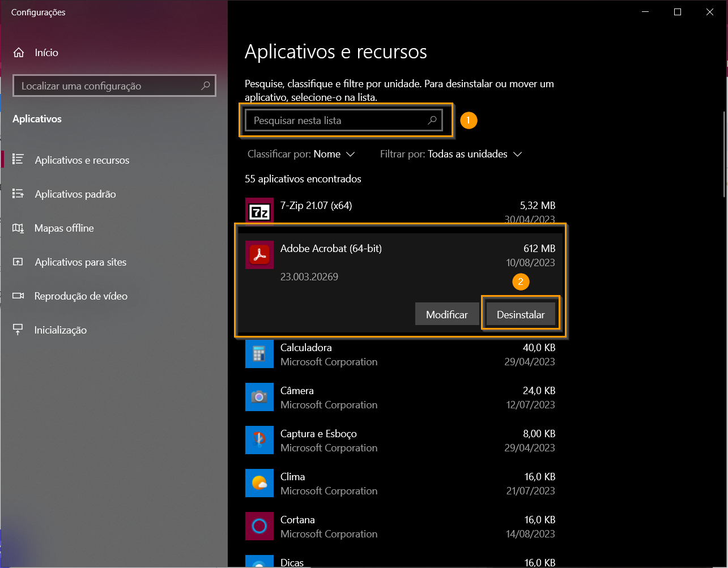The image size is (728, 568).
Task: Click the Cortana app icon
Action: [259, 526]
